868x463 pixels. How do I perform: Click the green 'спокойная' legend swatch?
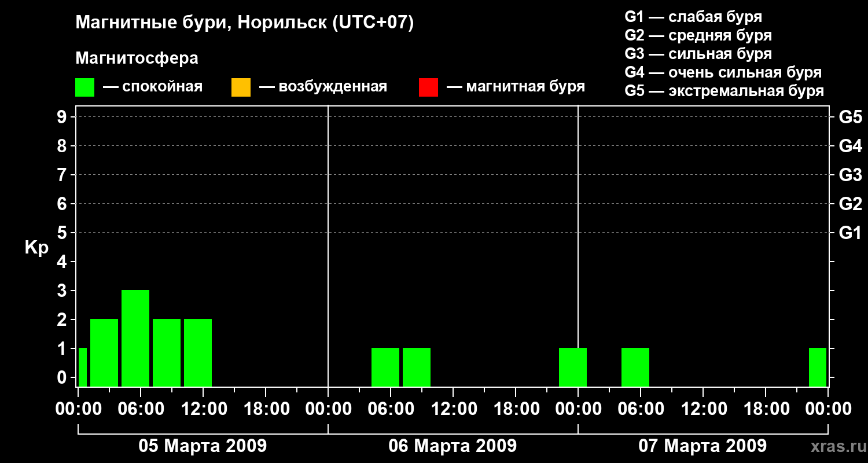[84, 87]
